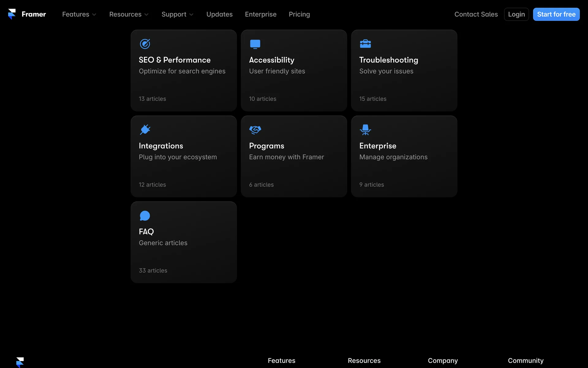Viewport: 588px width, 368px height.
Task: Click the Accessibility monitor icon
Action: pos(255,44)
